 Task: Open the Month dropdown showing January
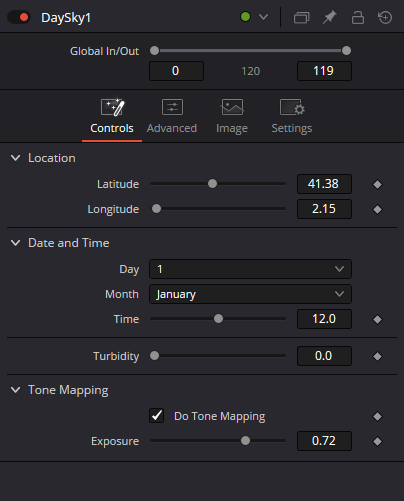pos(250,294)
